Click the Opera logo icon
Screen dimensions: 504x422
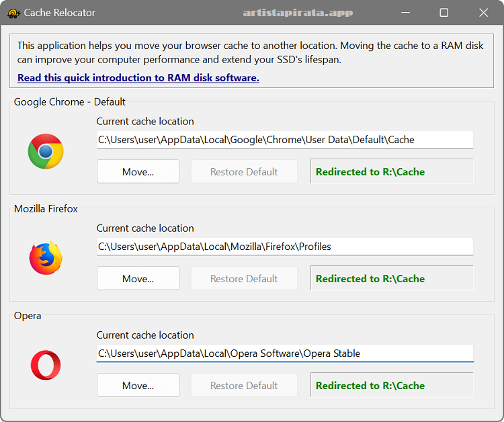pos(46,365)
